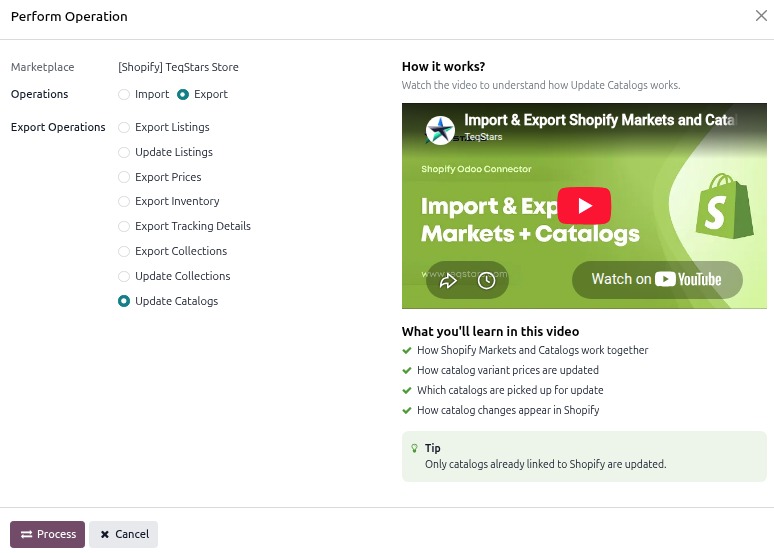Choose Update Collections option
The width and height of the screenshot is (774, 553).
tap(124, 276)
